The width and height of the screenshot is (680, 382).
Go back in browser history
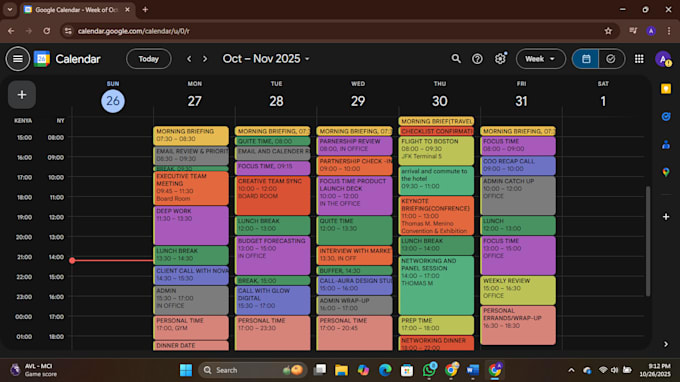click(x=11, y=31)
